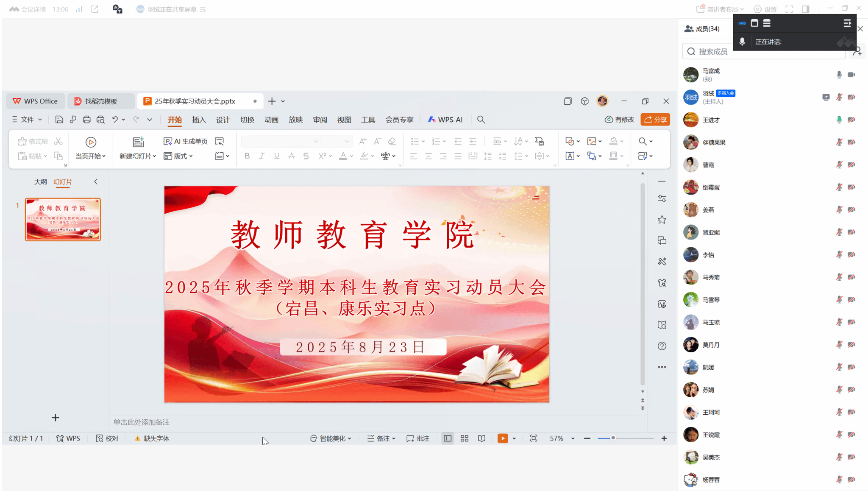
Task: Click the save icon in quick toolbar
Action: point(59,120)
